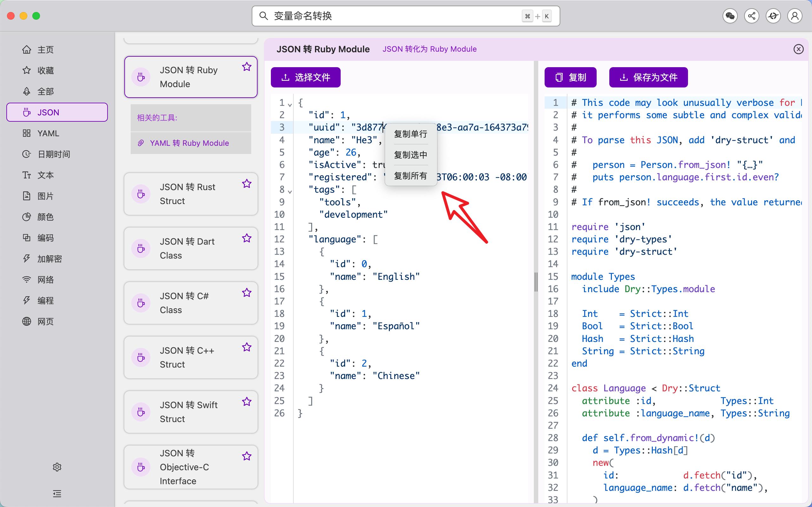This screenshot has height=507, width=812.
Task: Collapse the sidebar menu icon
Action: (x=57, y=493)
